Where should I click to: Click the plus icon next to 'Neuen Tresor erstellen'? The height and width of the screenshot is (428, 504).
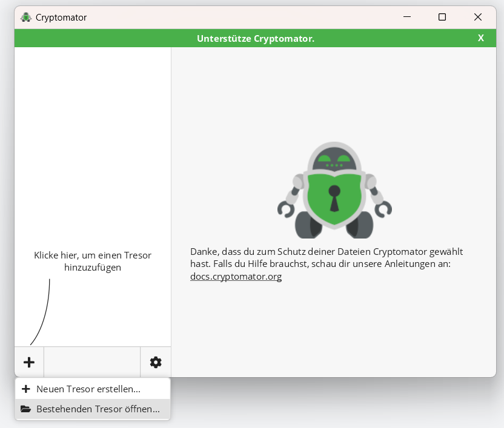point(25,389)
